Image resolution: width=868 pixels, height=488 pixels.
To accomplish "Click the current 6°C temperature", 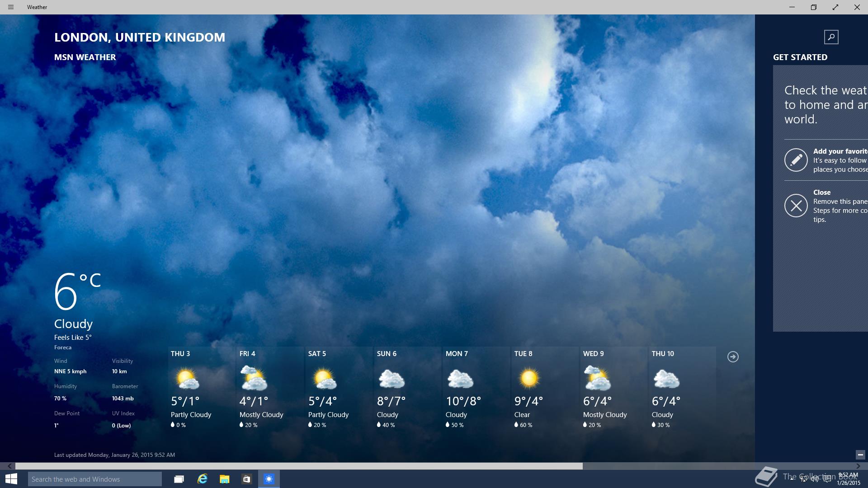I will point(77,291).
